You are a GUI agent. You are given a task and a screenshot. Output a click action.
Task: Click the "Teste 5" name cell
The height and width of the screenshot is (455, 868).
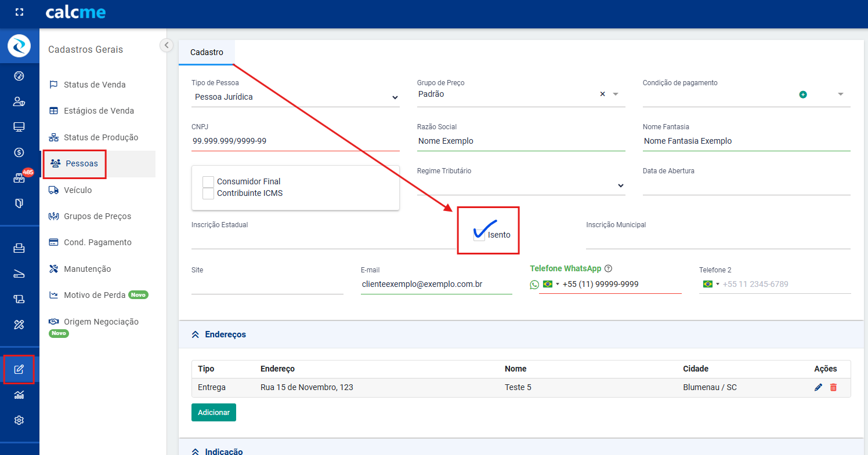pyautogui.click(x=518, y=387)
